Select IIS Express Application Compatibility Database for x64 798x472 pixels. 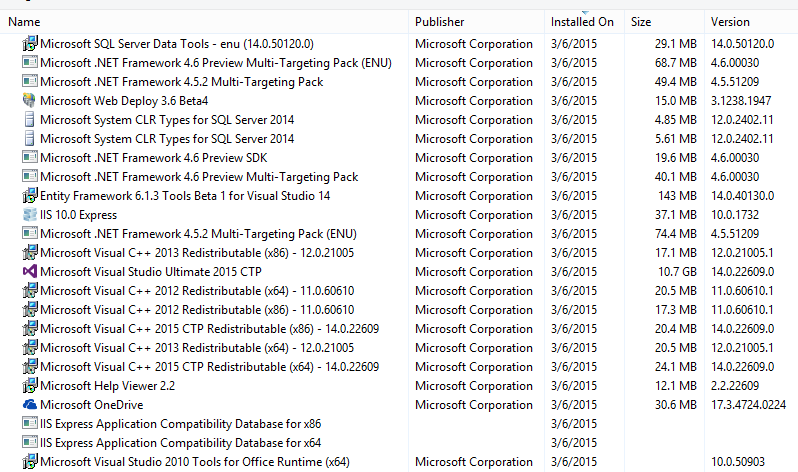tap(181, 443)
